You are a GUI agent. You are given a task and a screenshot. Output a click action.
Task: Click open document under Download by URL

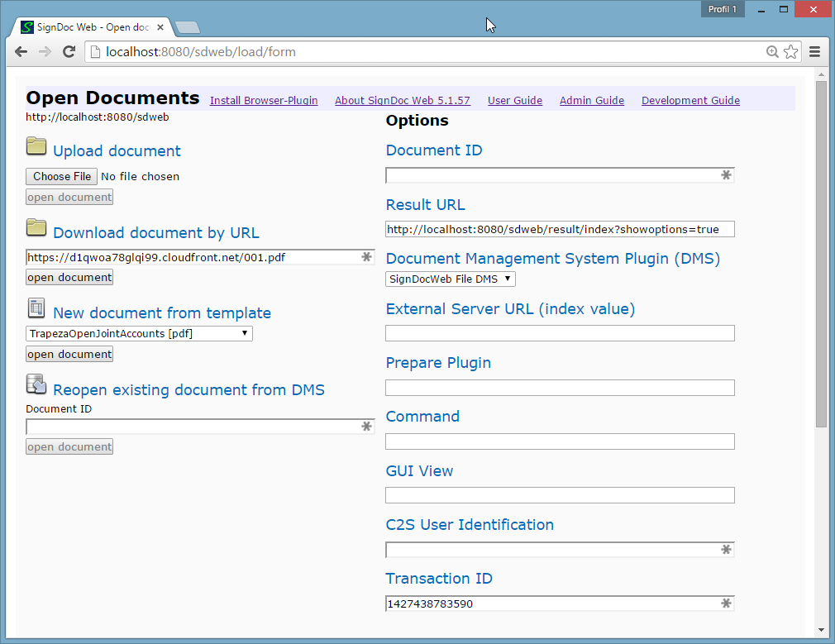[x=69, y=278]
